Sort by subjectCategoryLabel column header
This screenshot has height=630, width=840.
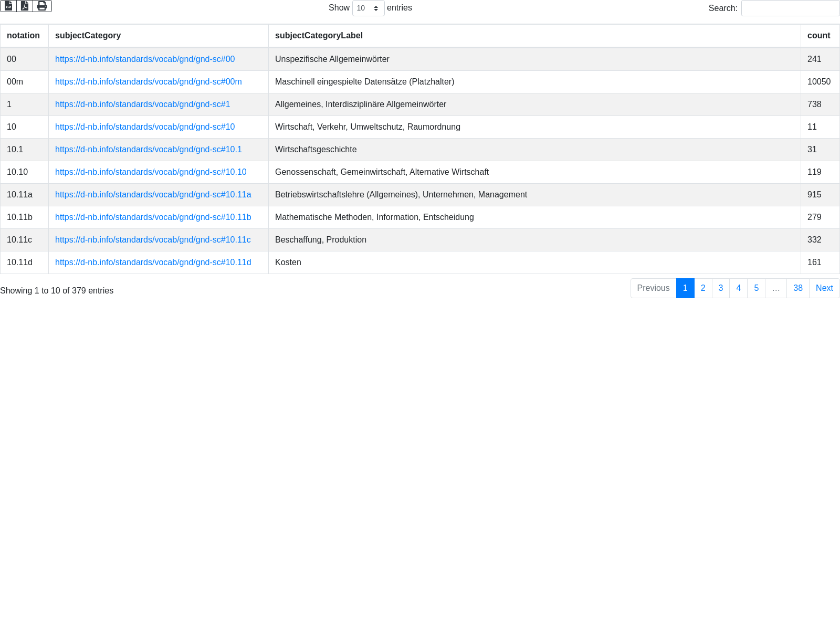(x=319, y=36)
